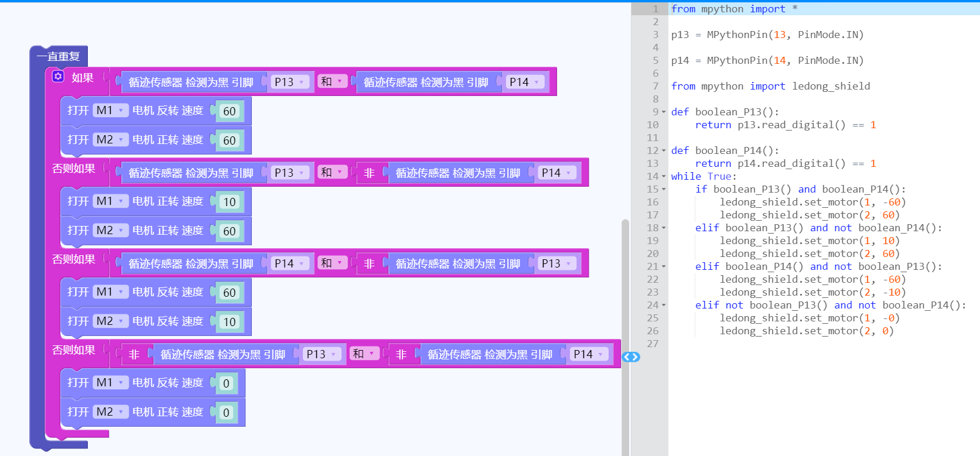Open the M2 dropdown in the speed 0 block

tap(110, 412)
